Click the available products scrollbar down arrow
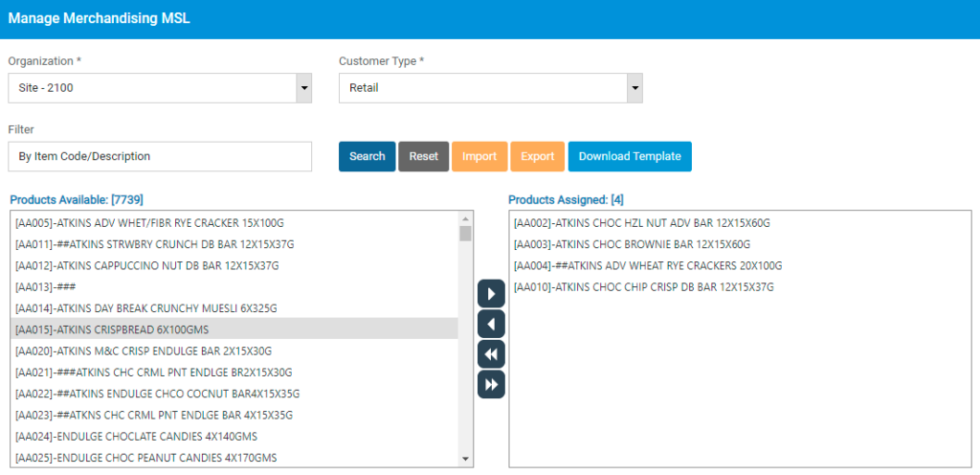Image resolution: width=980 pixels, height=475 pixels. click(465, 459)
